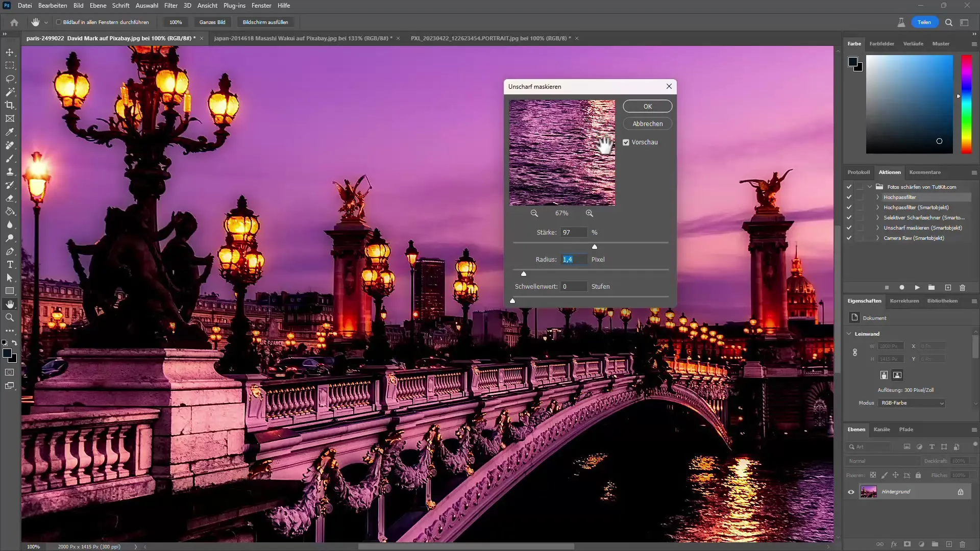Expand the Camera Raw (Smartobjekt) action
The image size is (980, 551).
pyautogui.click(x=878, y=238)
